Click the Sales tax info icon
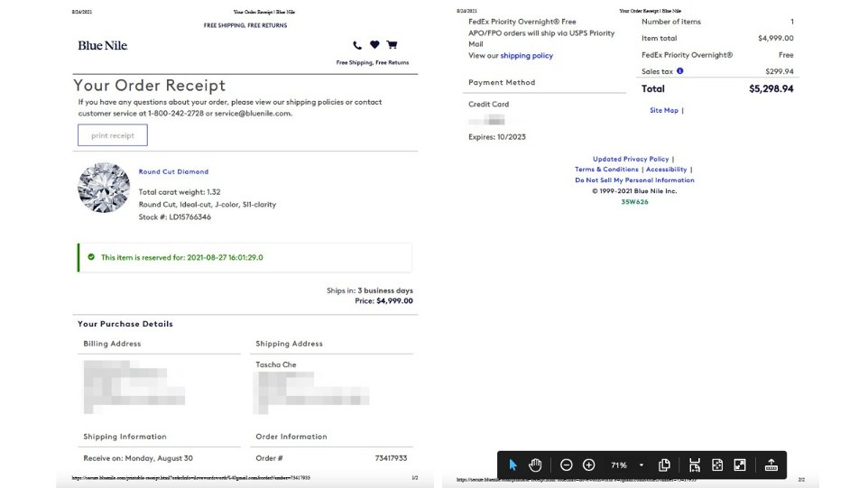 679,71
